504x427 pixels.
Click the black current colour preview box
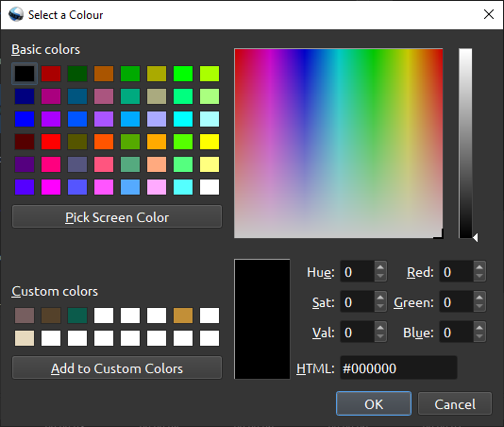pyautogui.click(x=262, y=319)
